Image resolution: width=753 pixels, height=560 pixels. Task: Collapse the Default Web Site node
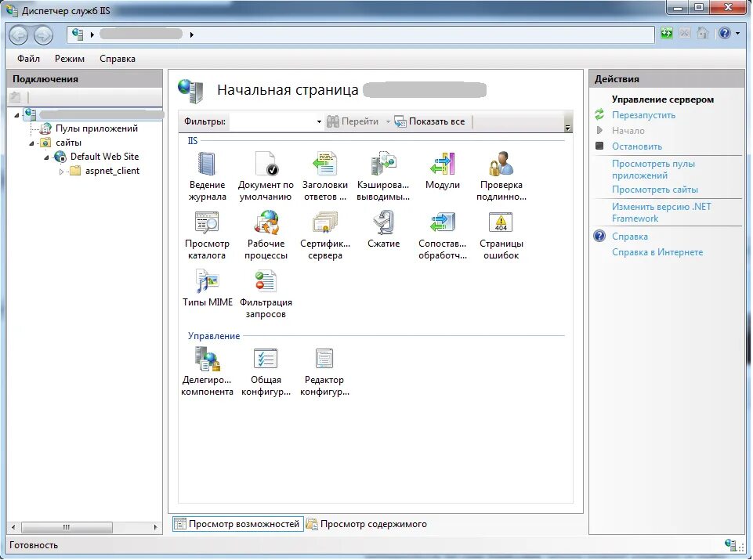[x=49, y=156]
